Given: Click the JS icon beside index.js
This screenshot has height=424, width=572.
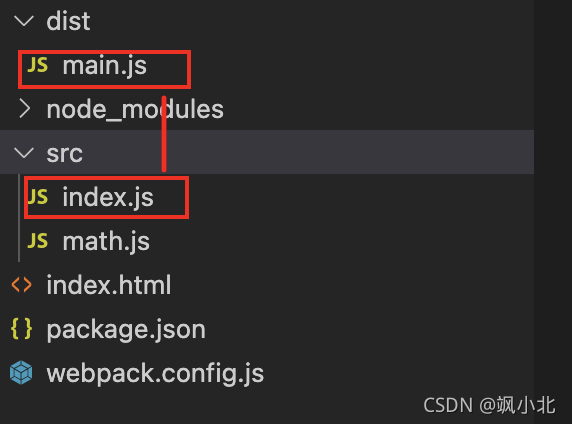Looking at the screenshot, I should (38, 197).
